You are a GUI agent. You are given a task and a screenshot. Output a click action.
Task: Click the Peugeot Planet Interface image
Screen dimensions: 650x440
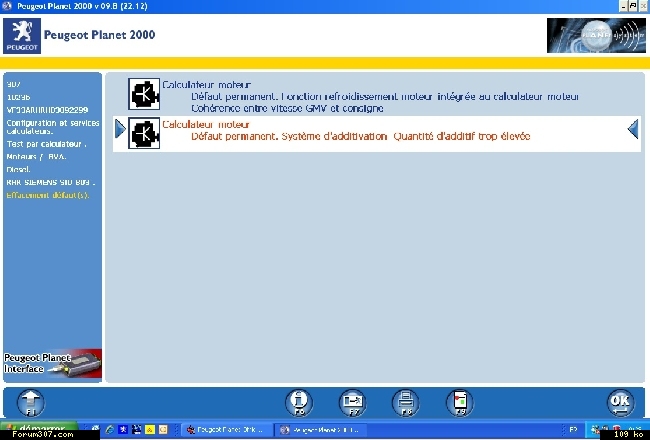(x=53, y=364)
